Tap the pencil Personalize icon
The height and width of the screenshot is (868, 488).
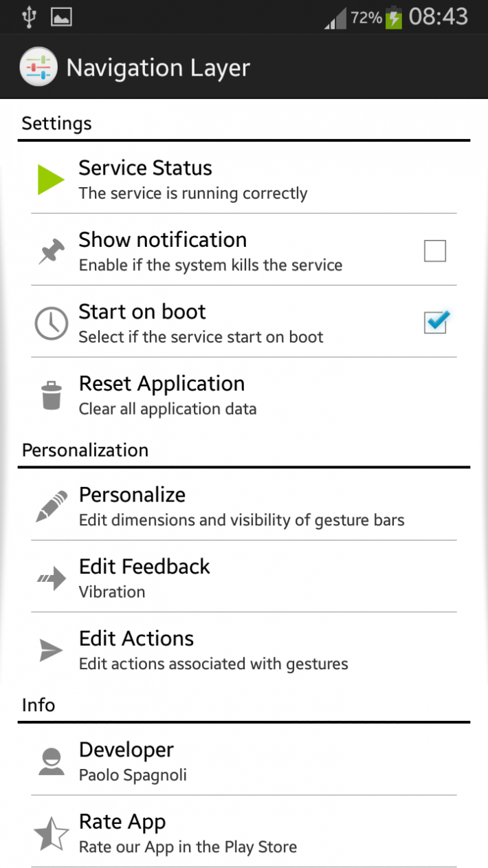pyautogui.click(x=51, y=506)
